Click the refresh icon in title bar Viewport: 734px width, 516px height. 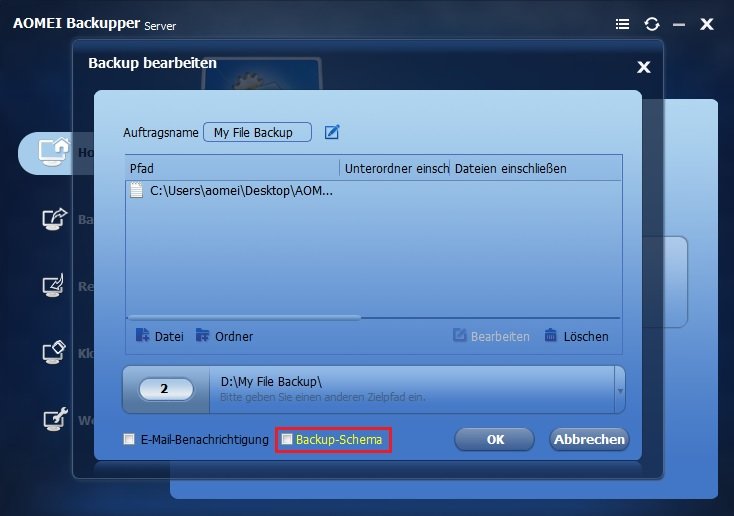(x=652, y=24)
